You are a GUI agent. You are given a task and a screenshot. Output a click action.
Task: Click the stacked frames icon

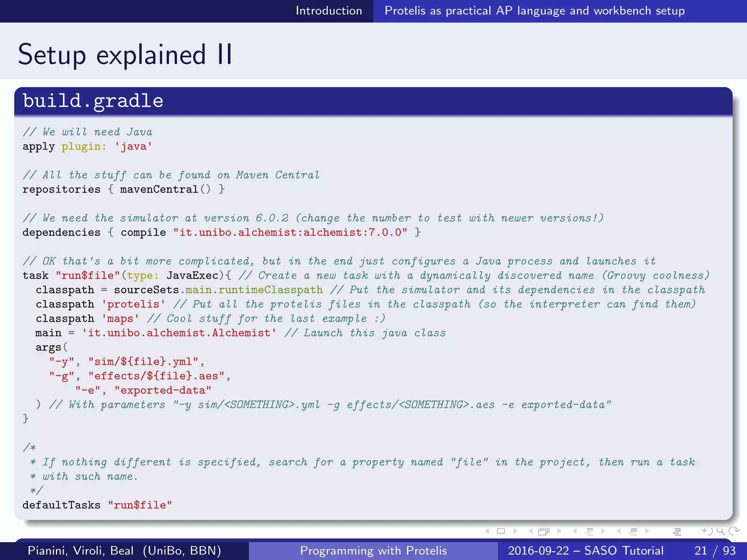click(544, 532)
